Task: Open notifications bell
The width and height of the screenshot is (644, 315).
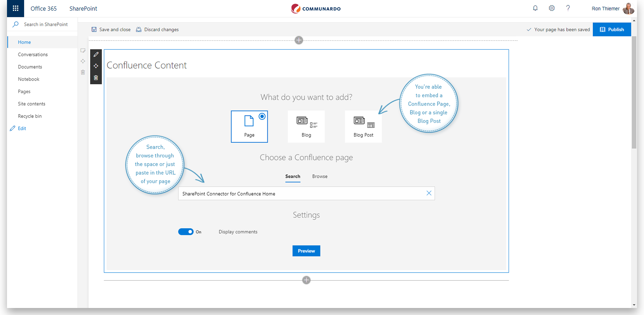Action: point(535,8)
